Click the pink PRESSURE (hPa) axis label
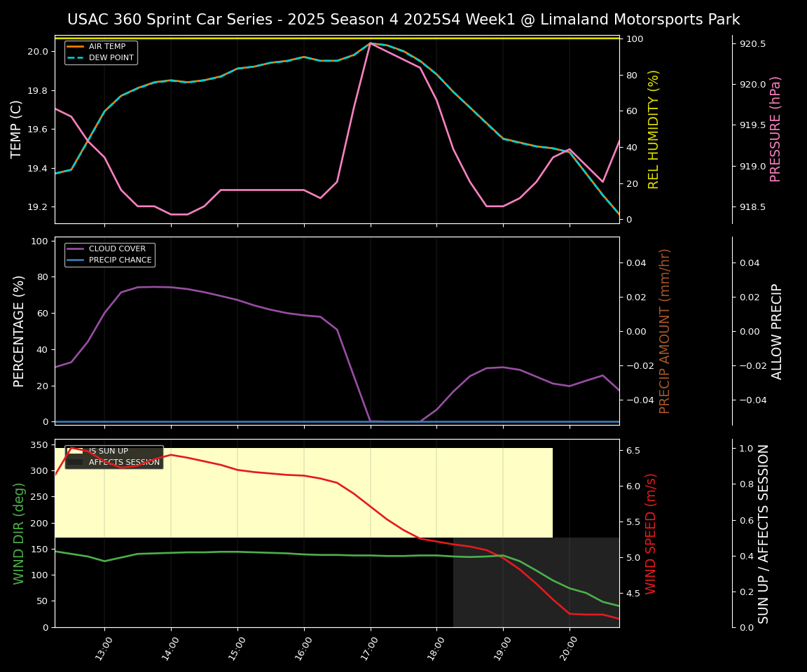This screenshot has height=672, width=807. [x=775, y=129]
